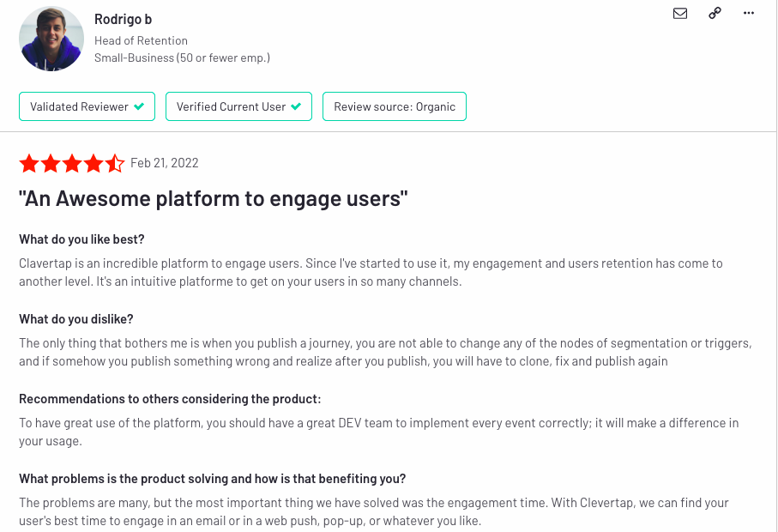This screenshot has height=532, width=778.
Task: Click the Feb 21, 2022 review date
Action: (164, 163)
